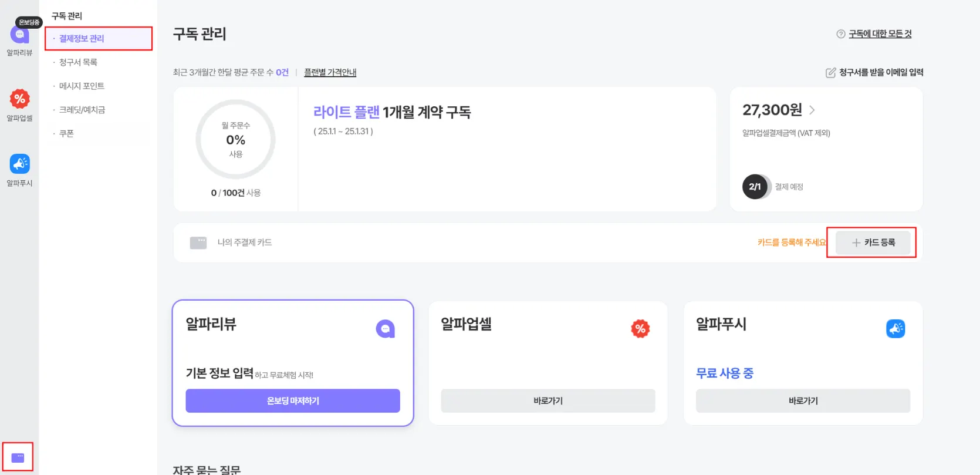Viewport: 980px width, 475px height.
Task: Open 알파푸시 megaphone icon in sidebar
Action: [x=19, y=164]
